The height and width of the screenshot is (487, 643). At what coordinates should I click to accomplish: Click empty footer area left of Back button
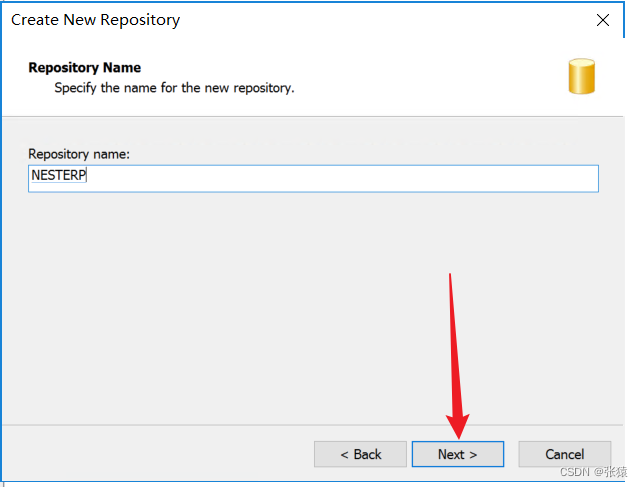[150, 454]
